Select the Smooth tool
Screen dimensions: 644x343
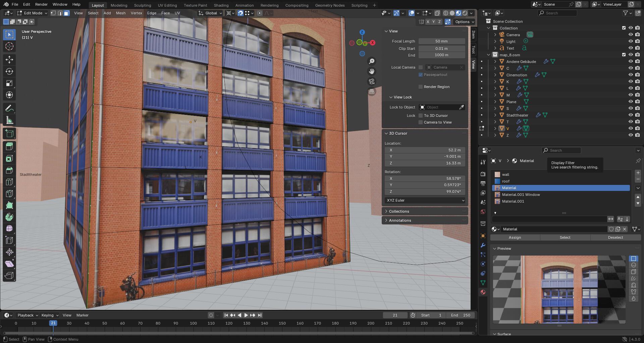coord(9,229)
